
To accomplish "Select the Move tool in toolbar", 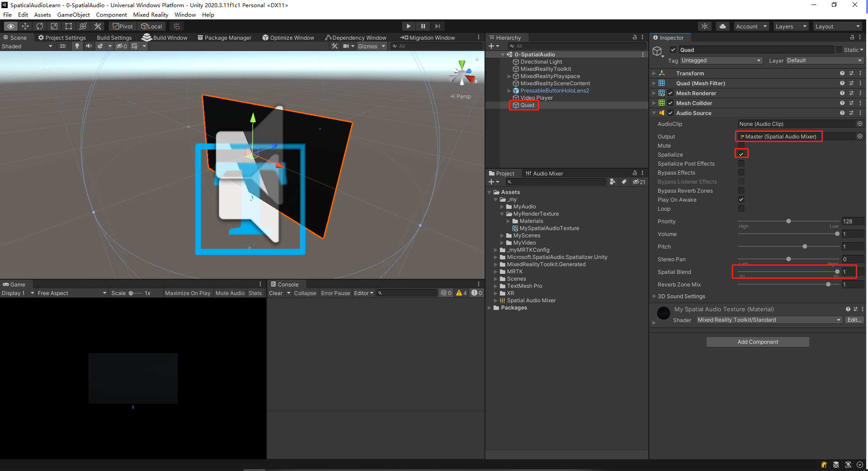I will [x=25, y=26].
